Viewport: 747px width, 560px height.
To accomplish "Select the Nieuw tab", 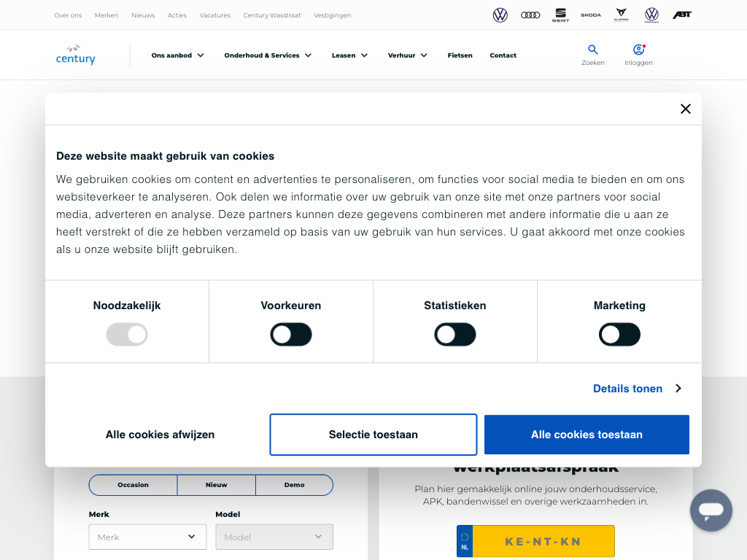I will pyautogui.click(x=216, y=485).
